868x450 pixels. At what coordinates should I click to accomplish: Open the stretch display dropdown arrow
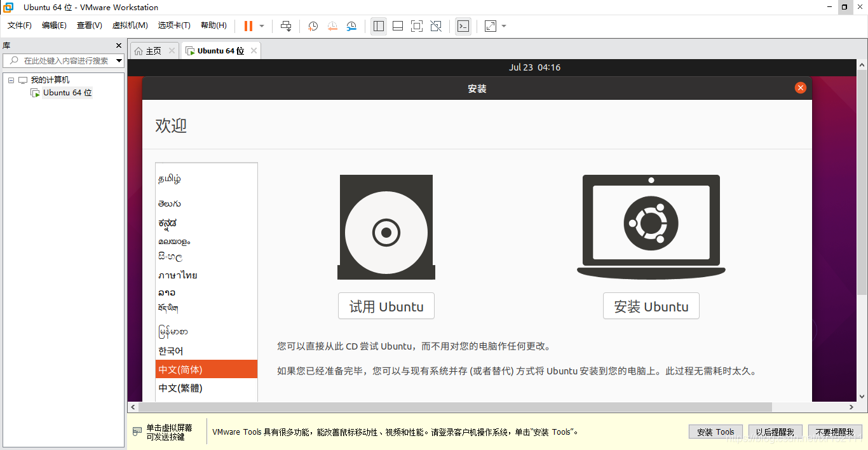click(x=504, y=26)
